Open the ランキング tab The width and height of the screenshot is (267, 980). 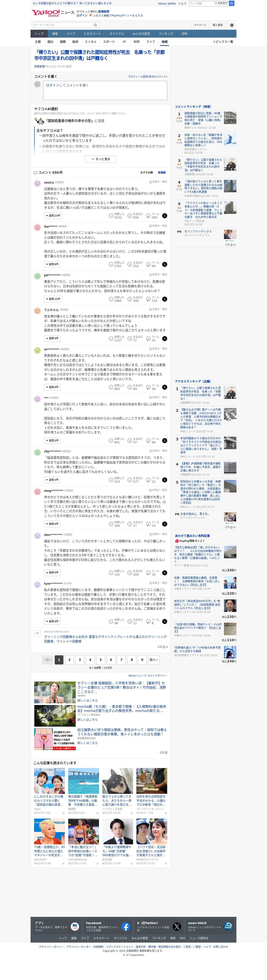(x=166, y=34)
